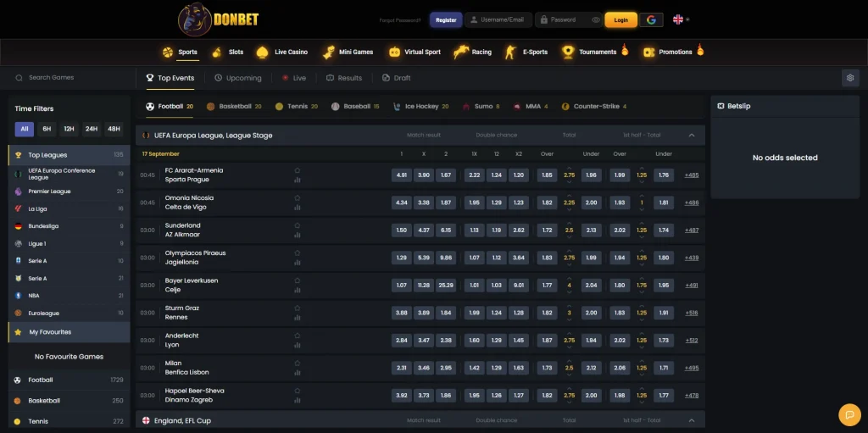Increase total line 2.75 for Ararat-Armenia match
The image size is (868, 433).
569,169
